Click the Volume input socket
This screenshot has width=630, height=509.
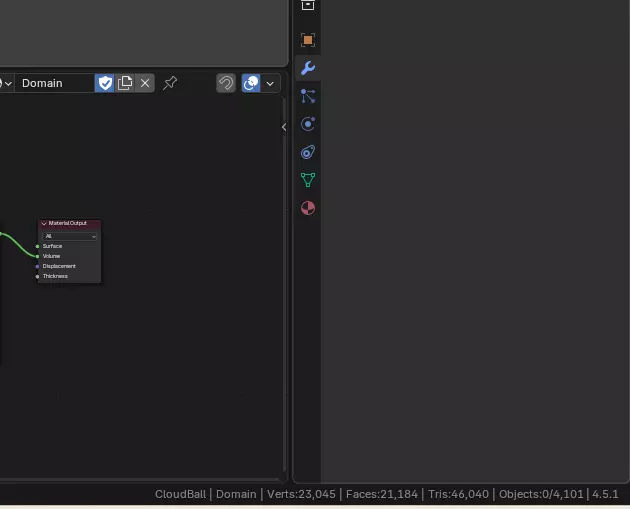(37, 256)
